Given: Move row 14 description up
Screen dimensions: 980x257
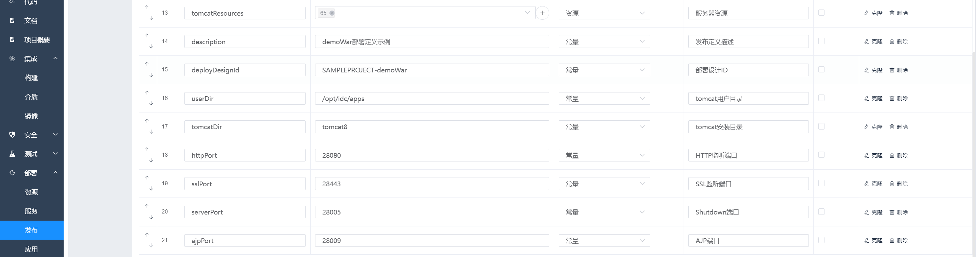Looking at the screenshot, I should coord(147,35).
